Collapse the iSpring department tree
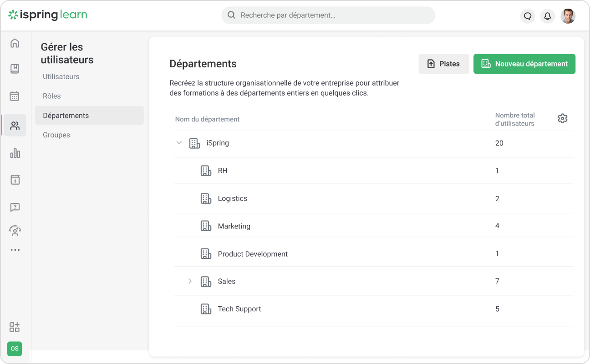Viewport: 590px width, 364px height. pos(179,143)
